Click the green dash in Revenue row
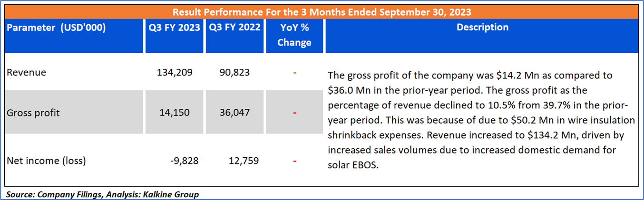Viewport: 644px width, 200px height. point(295,73)
